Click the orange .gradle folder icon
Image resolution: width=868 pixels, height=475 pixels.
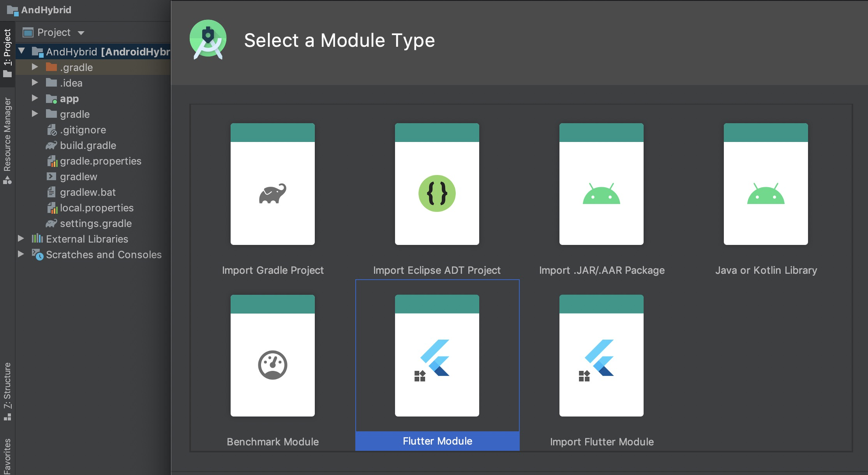[51, 67]
